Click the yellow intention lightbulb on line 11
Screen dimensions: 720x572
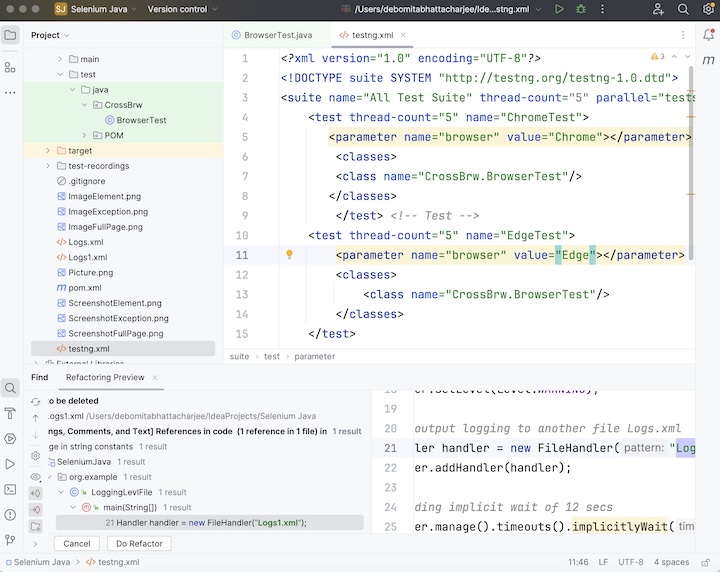[290, 255]
